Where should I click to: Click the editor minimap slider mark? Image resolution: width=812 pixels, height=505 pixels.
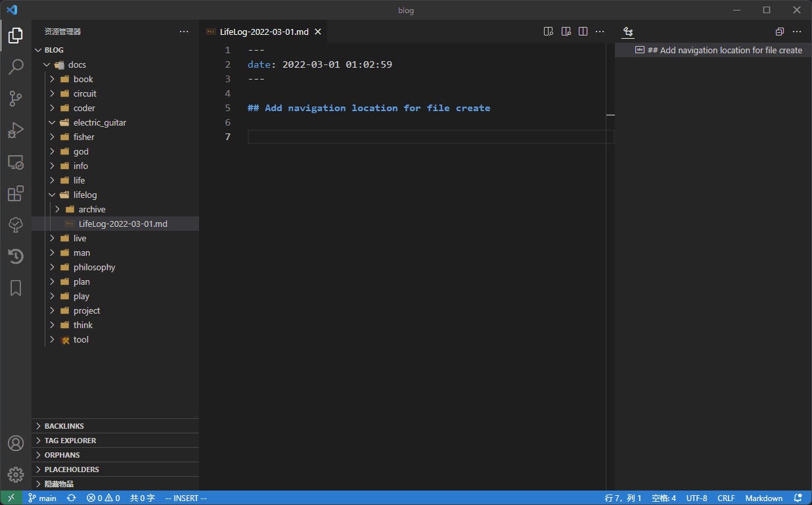point(610,115)
